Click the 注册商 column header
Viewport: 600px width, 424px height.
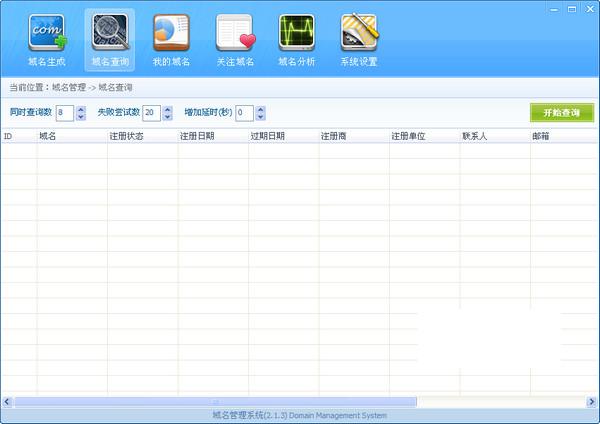352,135
